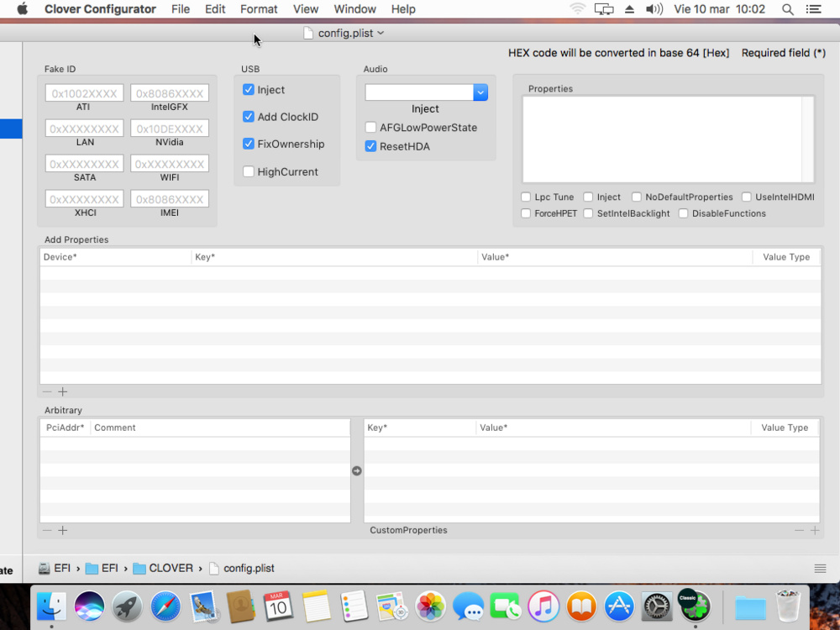Open Contacts book in Dock
840x630 pixels.
pyautogui.click(x=240, y=606)
